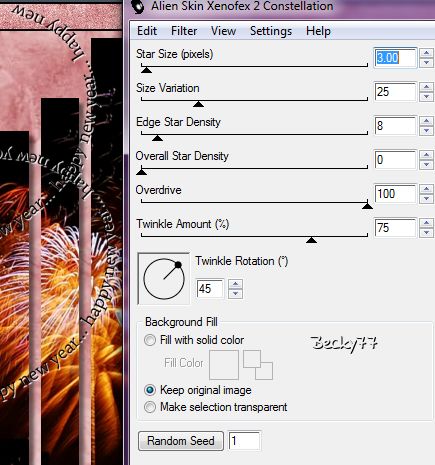Viewport: 435px width, 465px height.
Task: Click the Random Seed button
Action: tap(181, 441)
